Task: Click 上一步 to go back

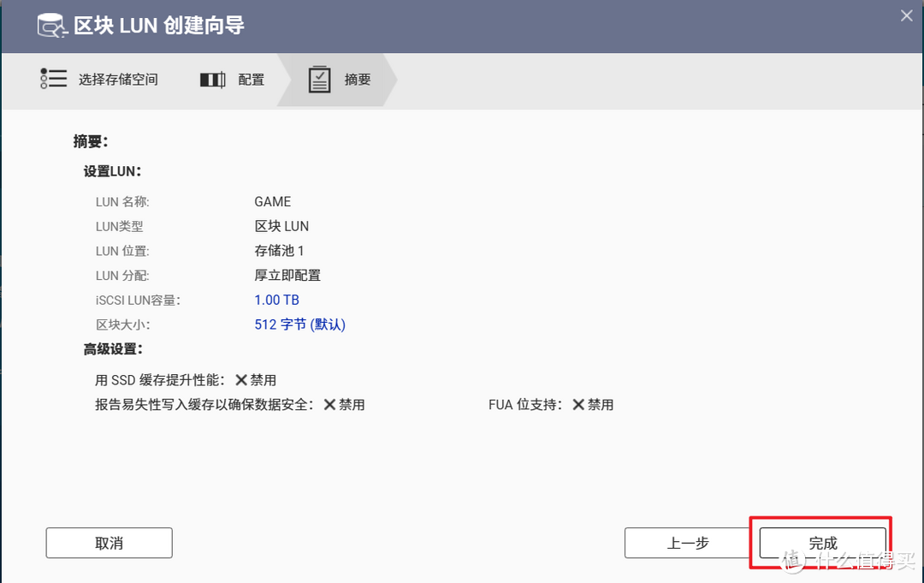Action: click(689, 543)
